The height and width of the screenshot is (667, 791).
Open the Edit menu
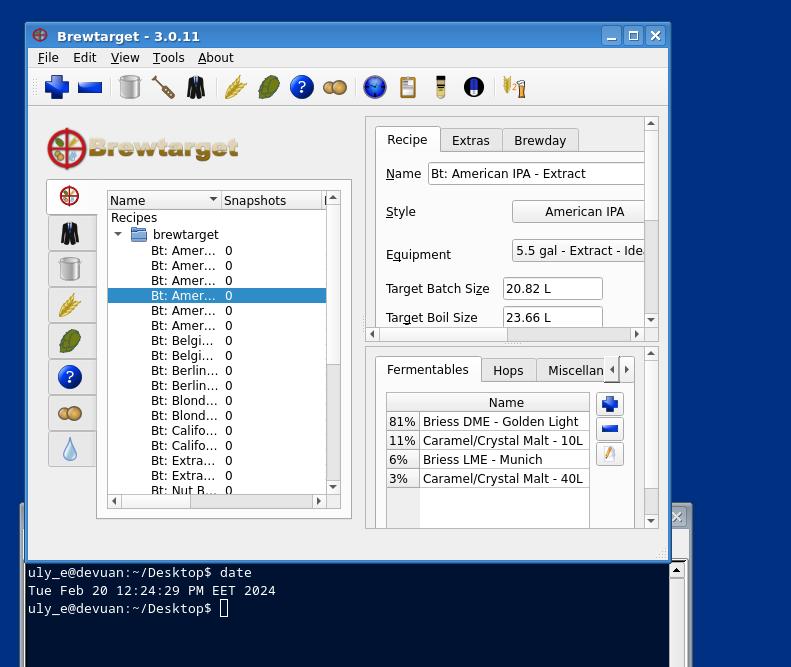[x=85, y=58]
